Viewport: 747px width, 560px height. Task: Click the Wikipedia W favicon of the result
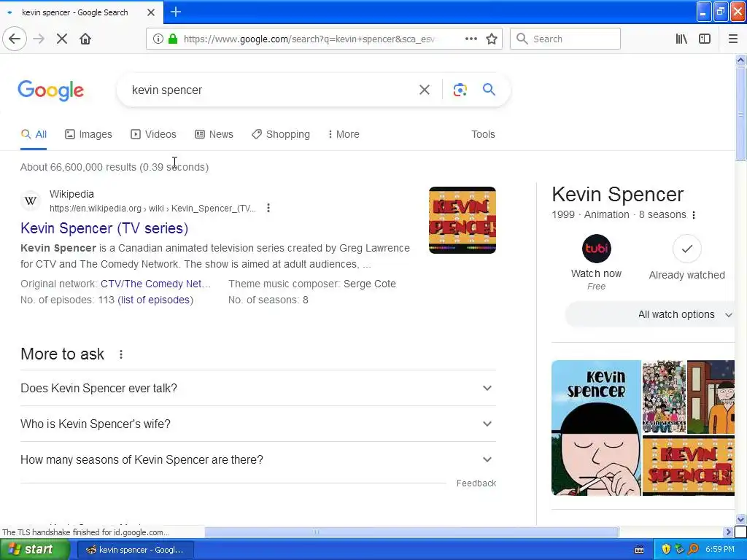(x=31, y=201)
